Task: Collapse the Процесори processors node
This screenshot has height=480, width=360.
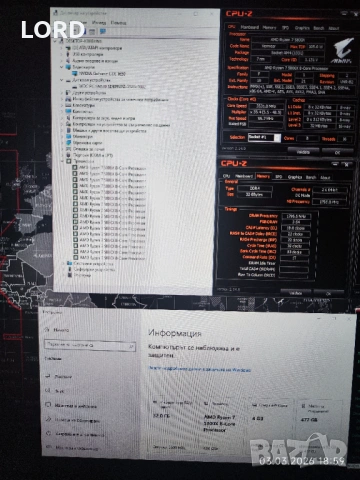Action: coord(62,161)
